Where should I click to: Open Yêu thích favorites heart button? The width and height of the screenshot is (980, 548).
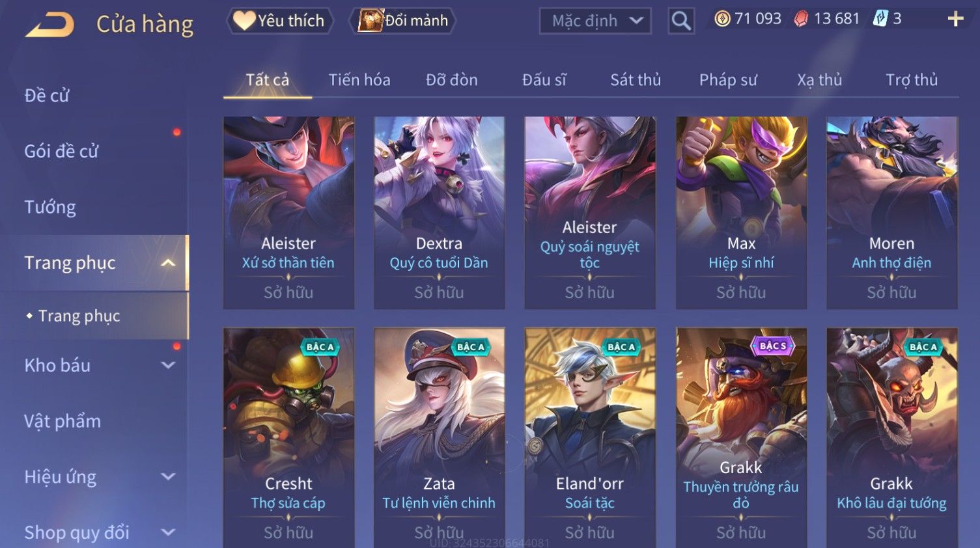click(x=279, y=21)
